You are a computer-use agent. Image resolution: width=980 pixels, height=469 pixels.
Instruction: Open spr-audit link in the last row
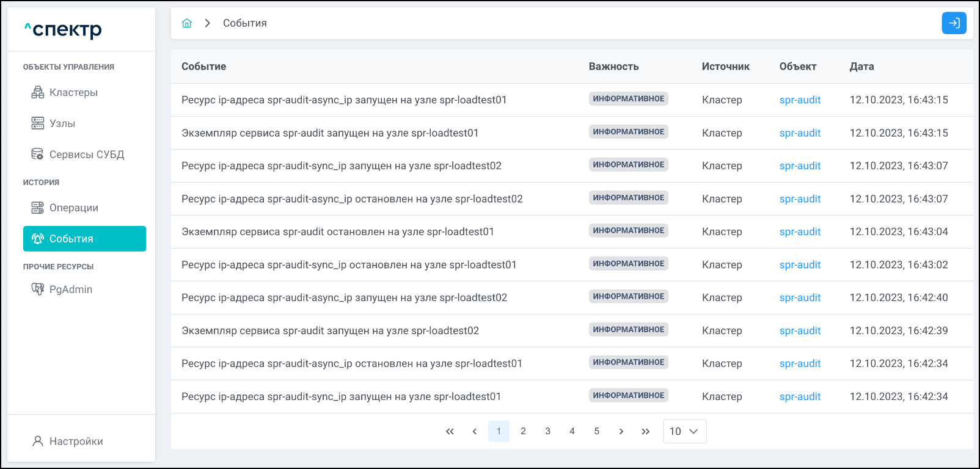(x=800, y=397)
